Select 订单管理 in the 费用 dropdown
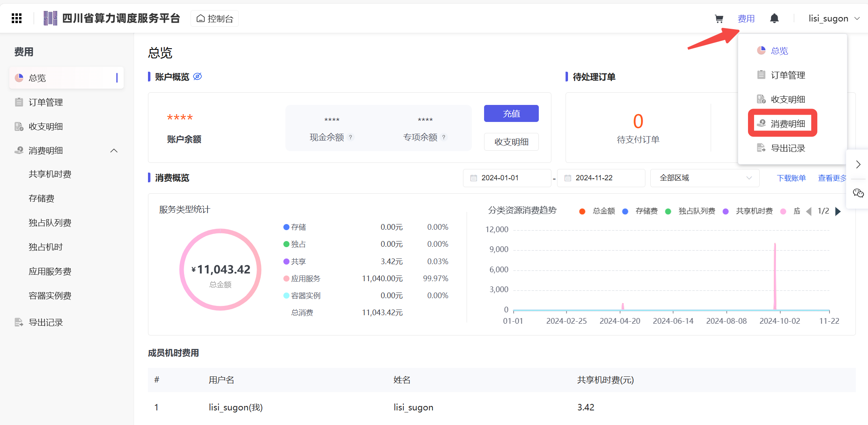 tap(788, 75)
